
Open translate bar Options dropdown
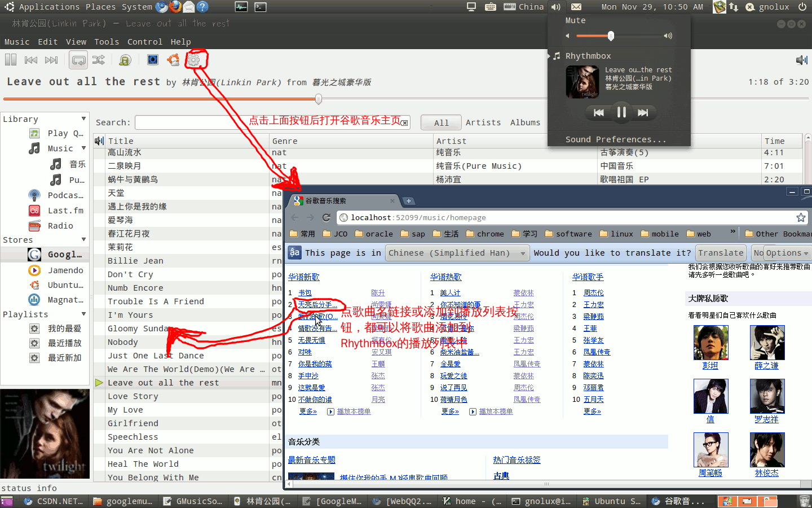[x=787, y=253]
